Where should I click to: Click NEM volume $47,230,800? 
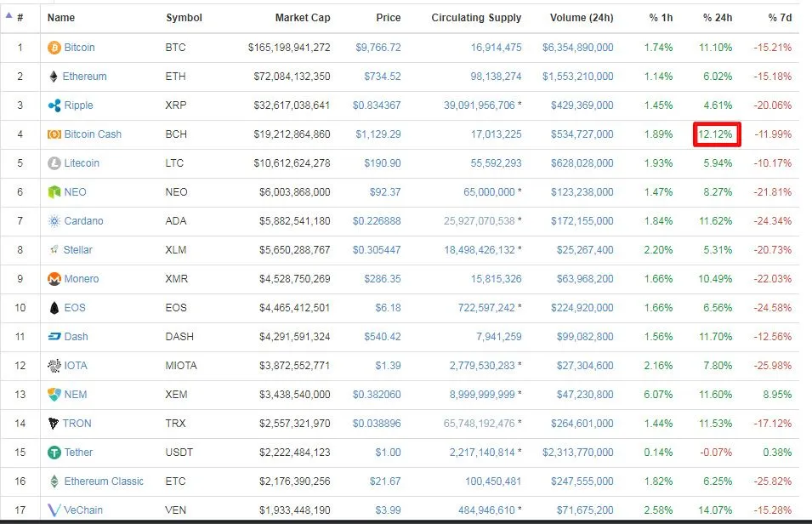(x=585, y=395)
